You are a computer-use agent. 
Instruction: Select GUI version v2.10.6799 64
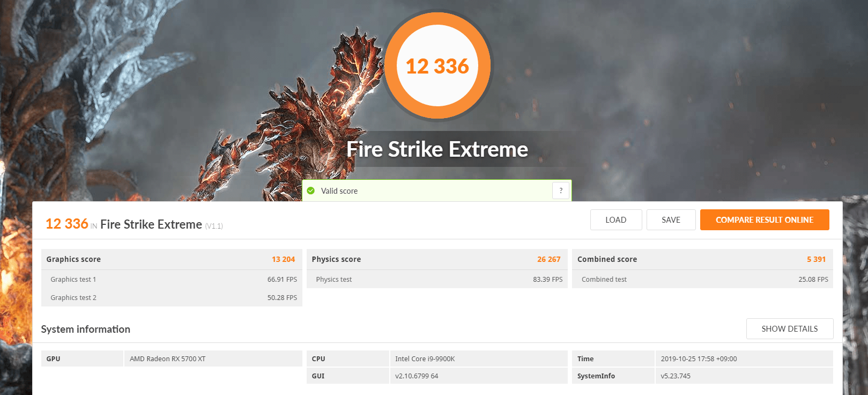tap(417, 376)
